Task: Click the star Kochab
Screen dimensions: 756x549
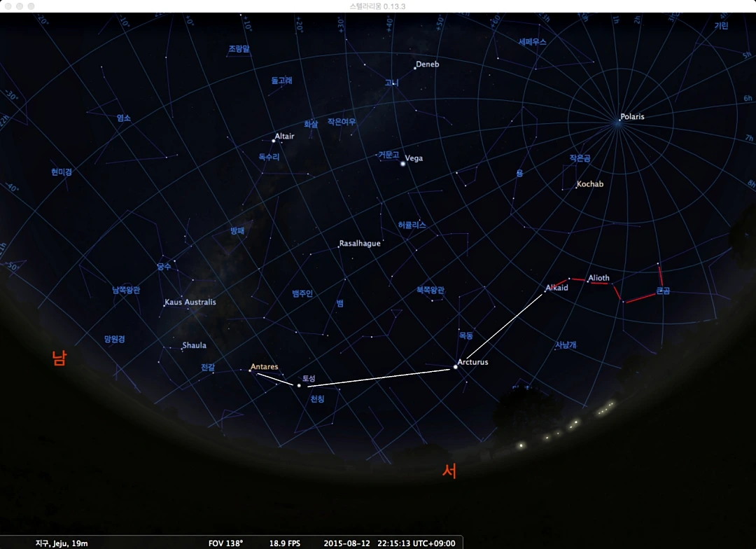Action: coord(576,188)
